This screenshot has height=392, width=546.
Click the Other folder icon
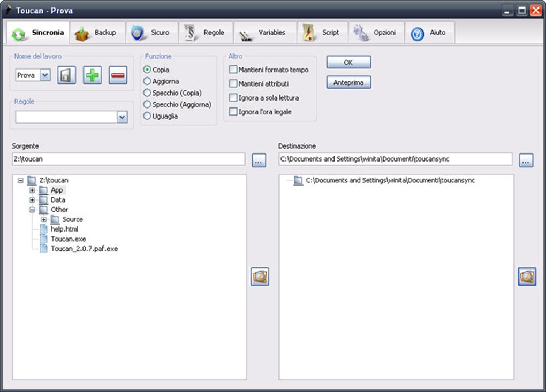coord(43,210)
